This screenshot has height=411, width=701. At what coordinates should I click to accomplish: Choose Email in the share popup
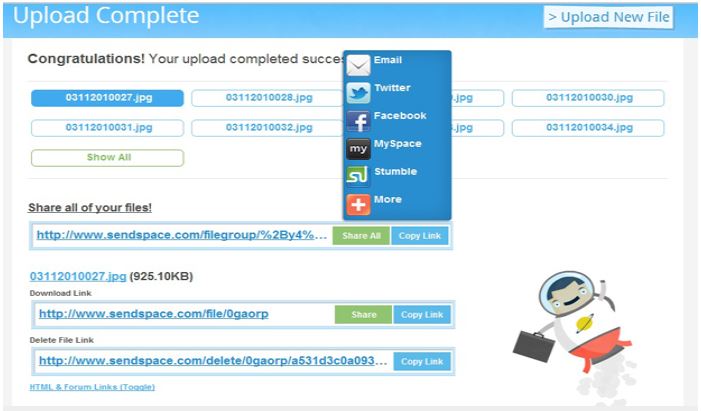[x=388, y=60]
